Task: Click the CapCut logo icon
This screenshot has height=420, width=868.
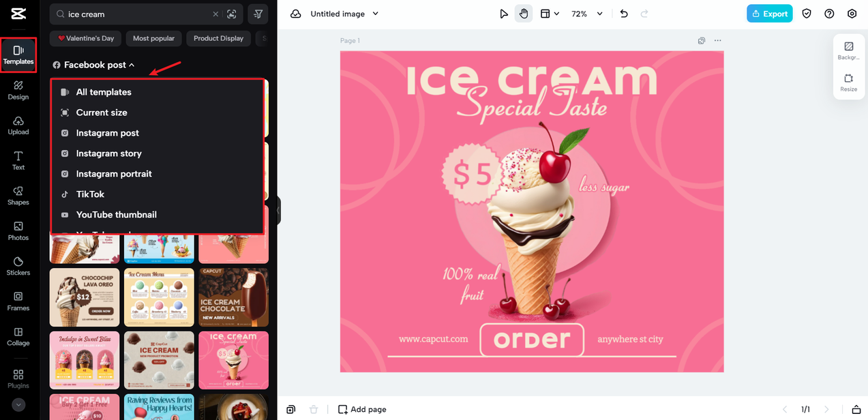Action: [18, 14]
